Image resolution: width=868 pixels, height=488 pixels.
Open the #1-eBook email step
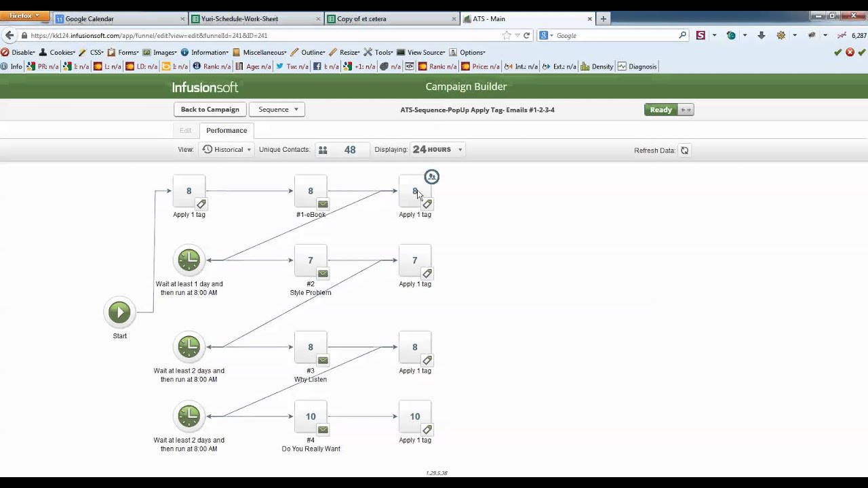(x=311, y=192)
